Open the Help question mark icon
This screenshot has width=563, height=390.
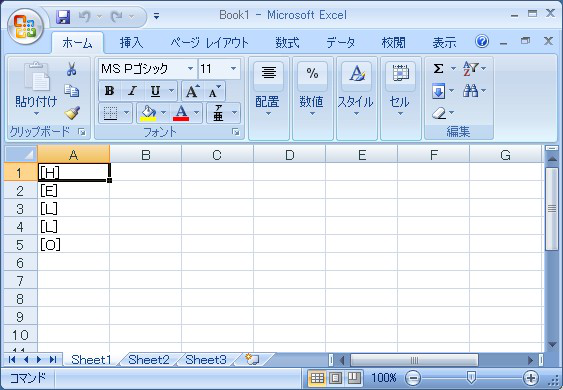pos(482,42)
